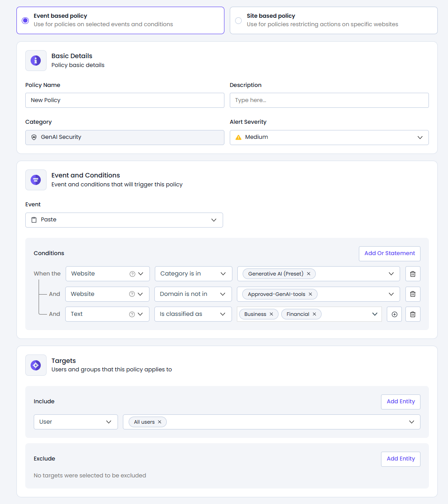Click the 'Conditions' heading text
Viewport: 448px width, 504px height.
49,253
